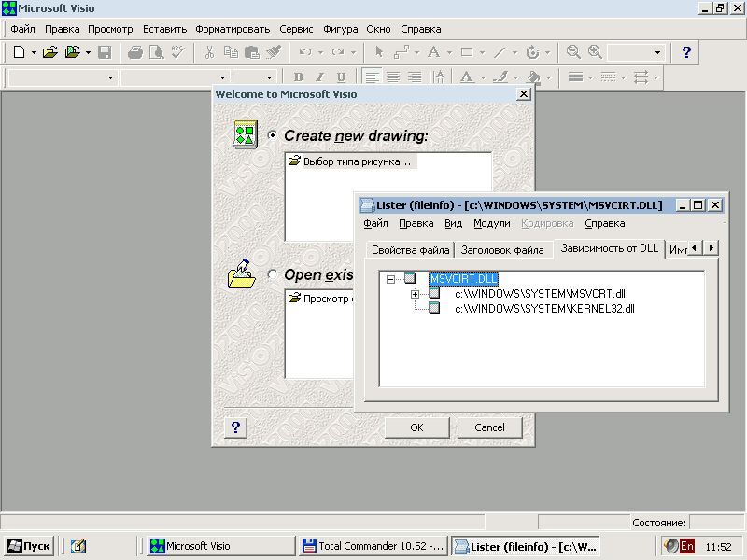
Task: Toggle Bold formatting button
Action: tap(298, 77)
